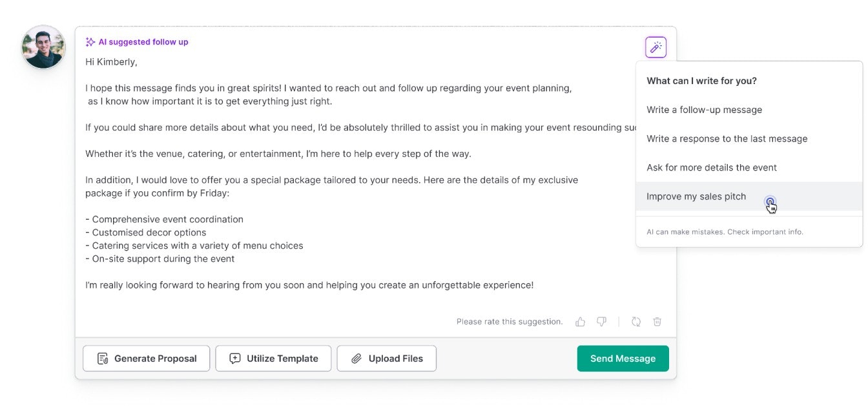Screen dimensions: 868x411
Task: Click the user profile avatar photo
Action: tap(43, 47)
